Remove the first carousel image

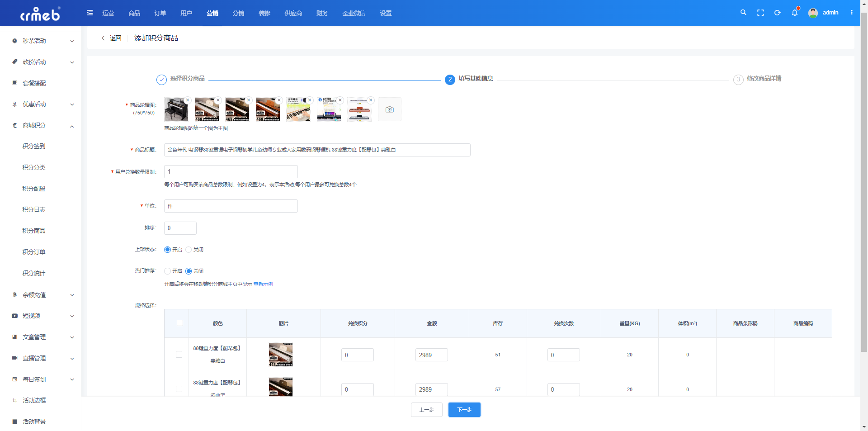pyautogui.click(x=188, y=100)
